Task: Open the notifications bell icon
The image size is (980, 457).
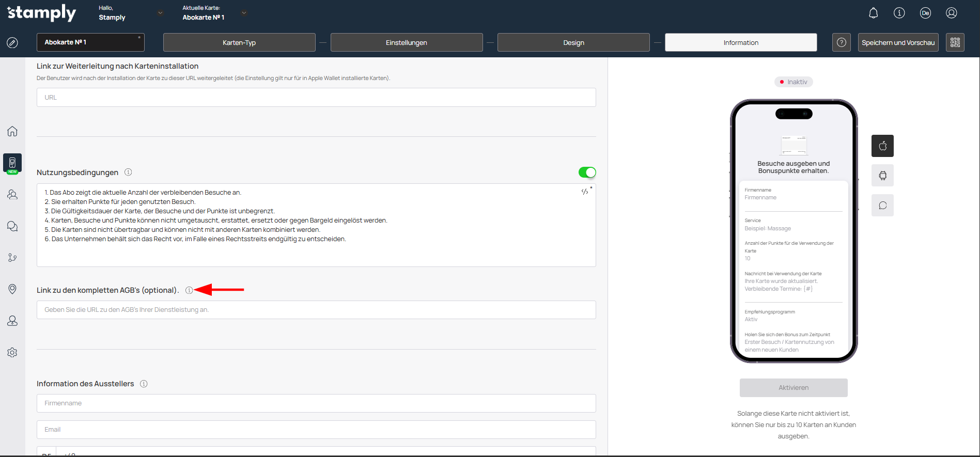Action: (873, 13)
